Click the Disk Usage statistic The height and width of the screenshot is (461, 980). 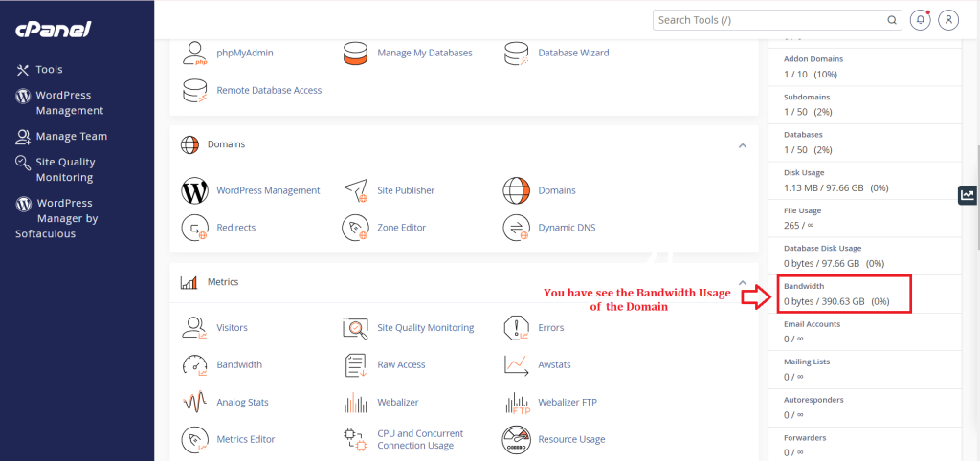(x=864, y=180)
